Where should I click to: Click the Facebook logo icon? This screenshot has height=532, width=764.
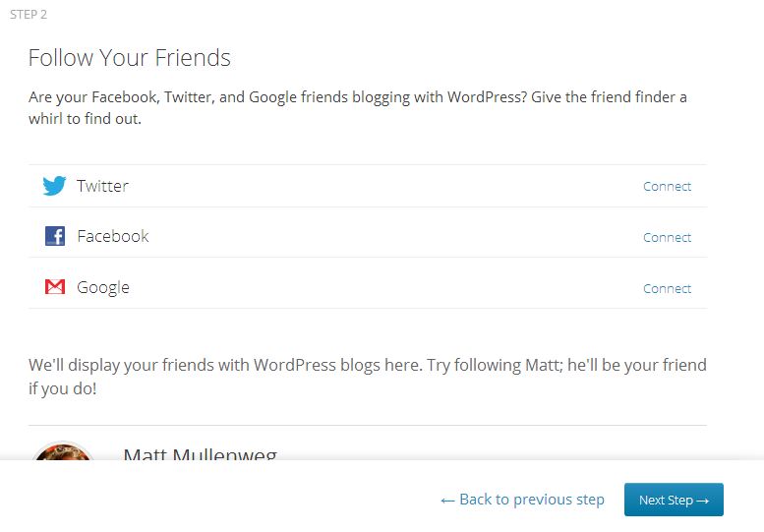(x=55, y=236)
